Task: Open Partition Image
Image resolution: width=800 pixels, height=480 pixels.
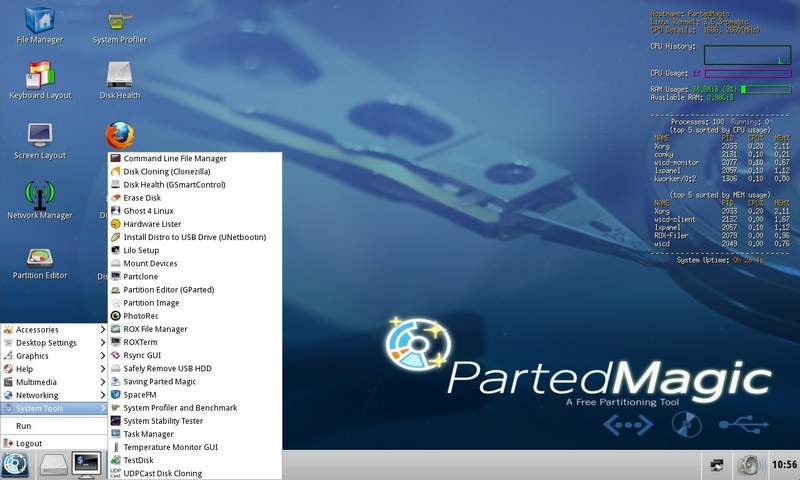Action: pyautogui.click(x=195, y=302)
